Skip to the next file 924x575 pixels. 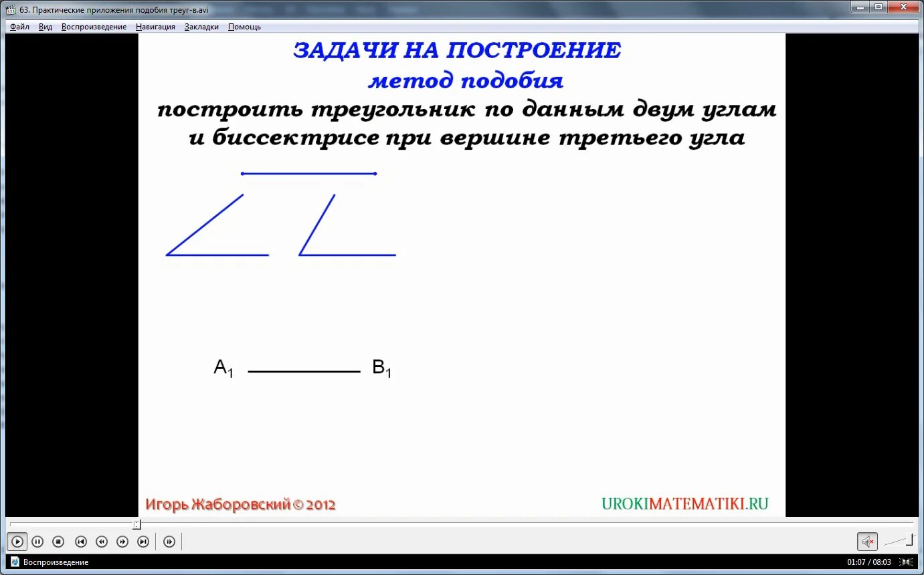(143, 542)
